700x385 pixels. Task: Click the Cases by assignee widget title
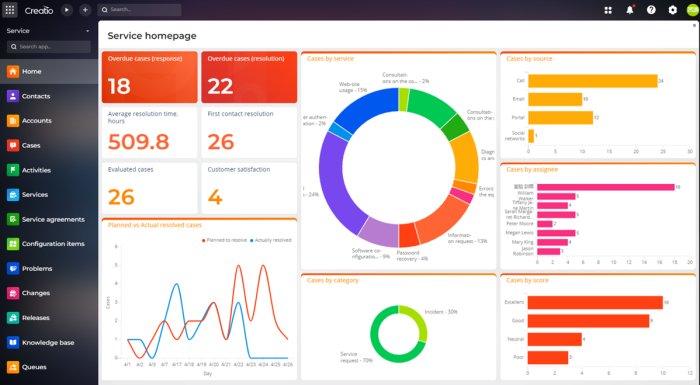click(532, 169)
